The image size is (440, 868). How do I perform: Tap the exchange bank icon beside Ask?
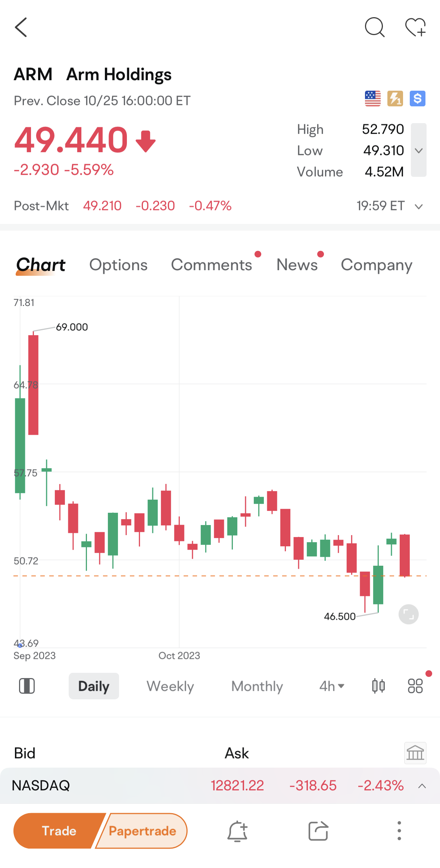(x=415, y=753)
